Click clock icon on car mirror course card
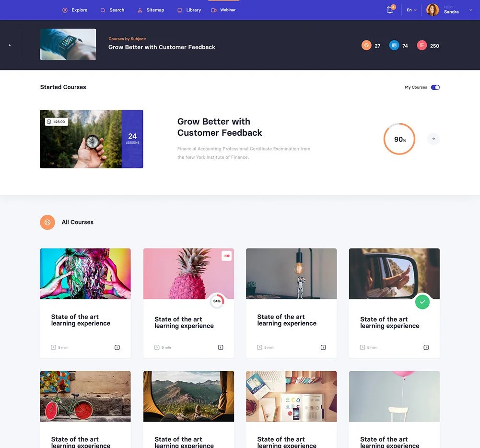 363,347
